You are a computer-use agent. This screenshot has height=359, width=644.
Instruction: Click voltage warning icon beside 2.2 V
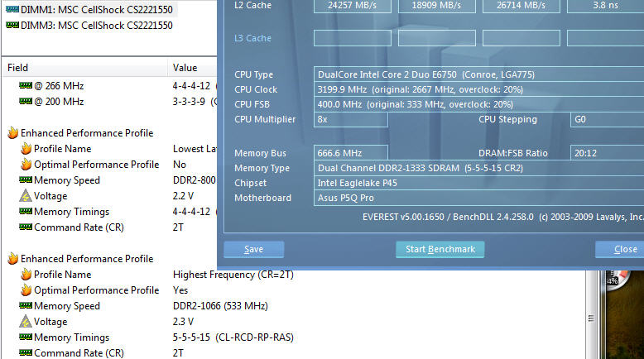click(26, 196)
